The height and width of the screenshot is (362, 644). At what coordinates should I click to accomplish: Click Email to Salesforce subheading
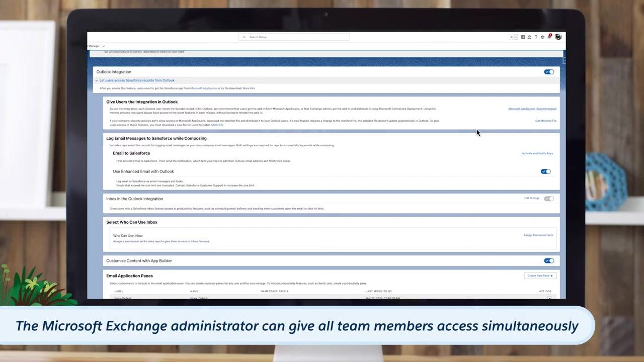[131, 153]
